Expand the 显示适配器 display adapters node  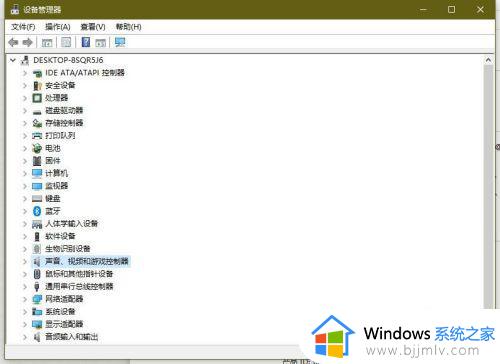pyautogui.click(x=25, y=324)
